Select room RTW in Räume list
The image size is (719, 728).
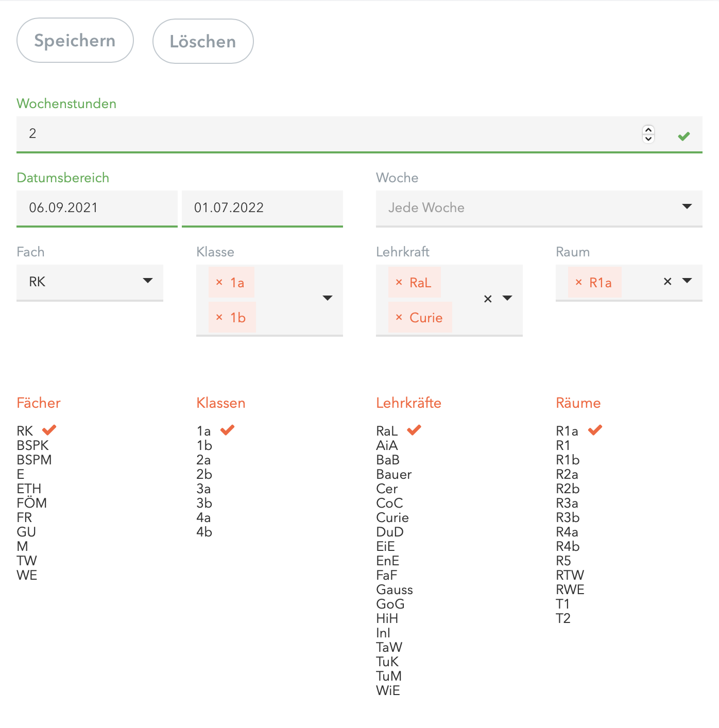570,575
